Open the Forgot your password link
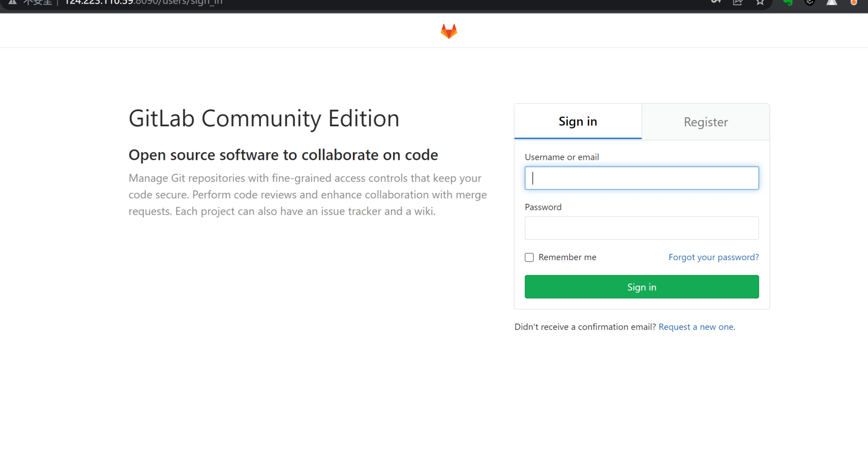 point(714,257)
